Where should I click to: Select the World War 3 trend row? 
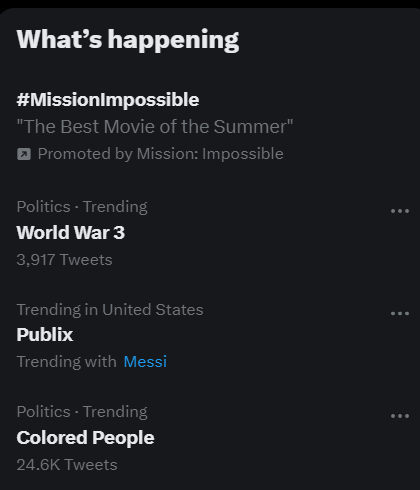[x=210, y=233]
